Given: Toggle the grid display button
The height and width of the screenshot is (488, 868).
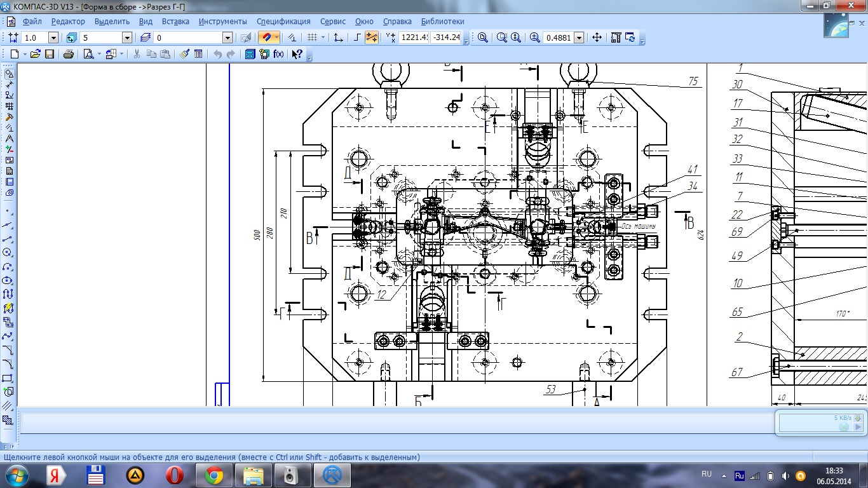Looking at the screenshot, I should [311, 37].
